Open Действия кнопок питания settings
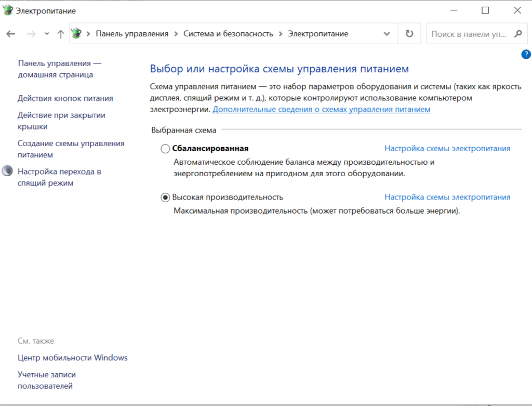The width and height of the screenshot is (532, 406). click(x=65, y=98)
